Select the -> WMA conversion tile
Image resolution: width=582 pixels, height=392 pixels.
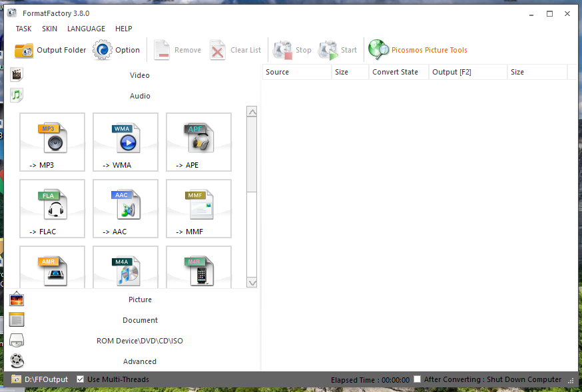pyautogui.click(x=125, y=142)
